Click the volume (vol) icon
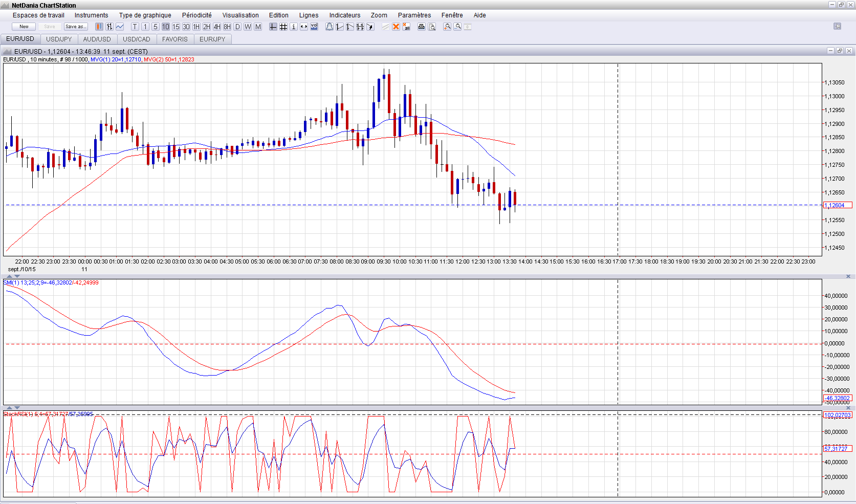This screenshot has height=504, width=856. pos(314,27)
